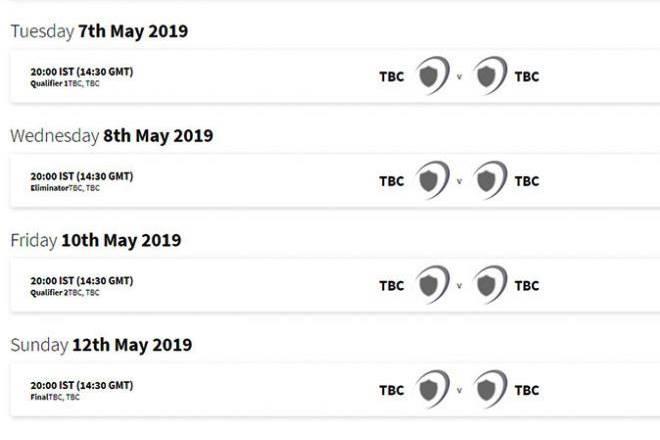Select the Tuesday 7th May 2019 heading
Viewport: 660px width, 440px height.
(99, 31)
